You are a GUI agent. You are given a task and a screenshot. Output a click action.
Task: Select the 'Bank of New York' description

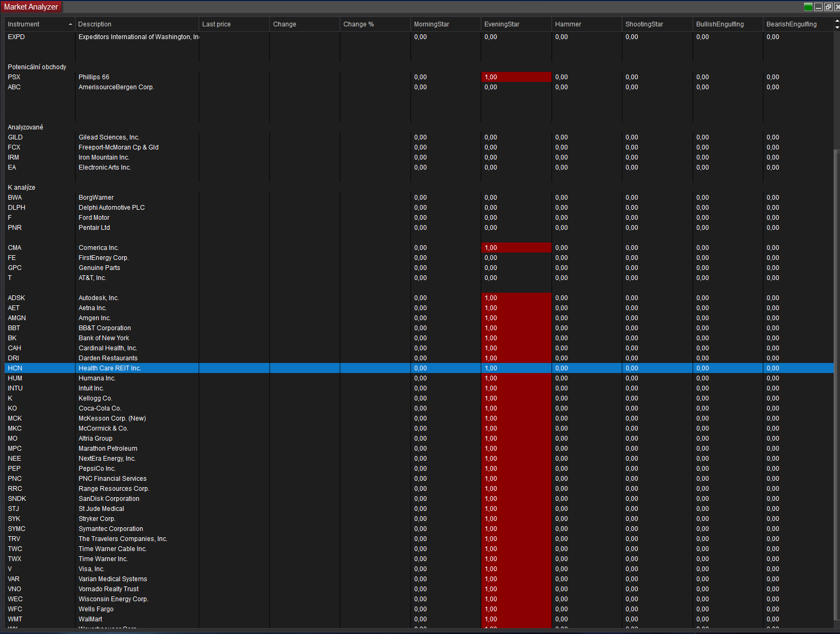click(104, 338)
